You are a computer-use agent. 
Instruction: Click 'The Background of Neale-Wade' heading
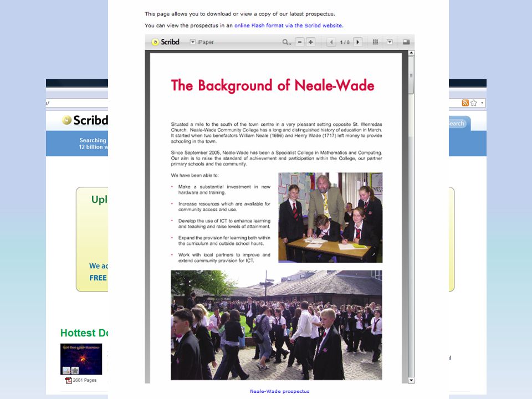coord(273,85)
